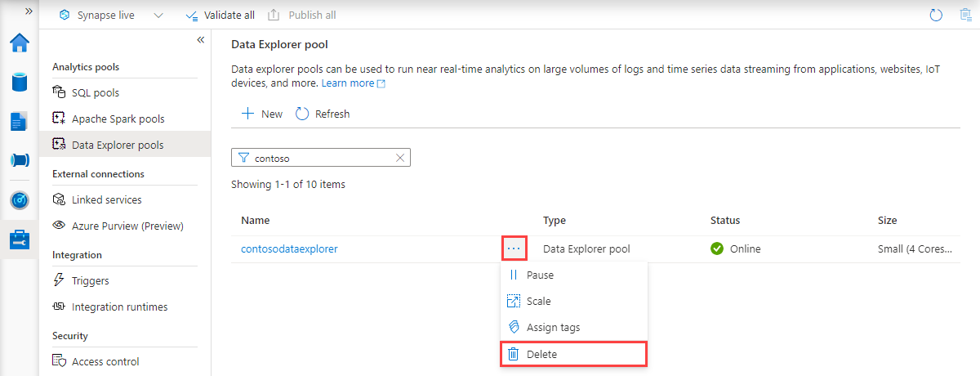Screen dimensions: 980x376
Task: Open the Integrate hub pipeline icon
Action: (19, 160)
